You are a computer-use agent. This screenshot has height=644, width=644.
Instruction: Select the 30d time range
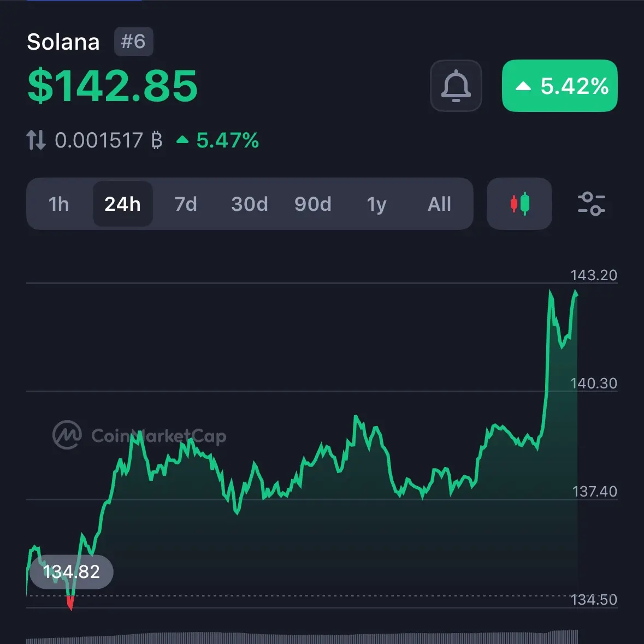point(250,204)
